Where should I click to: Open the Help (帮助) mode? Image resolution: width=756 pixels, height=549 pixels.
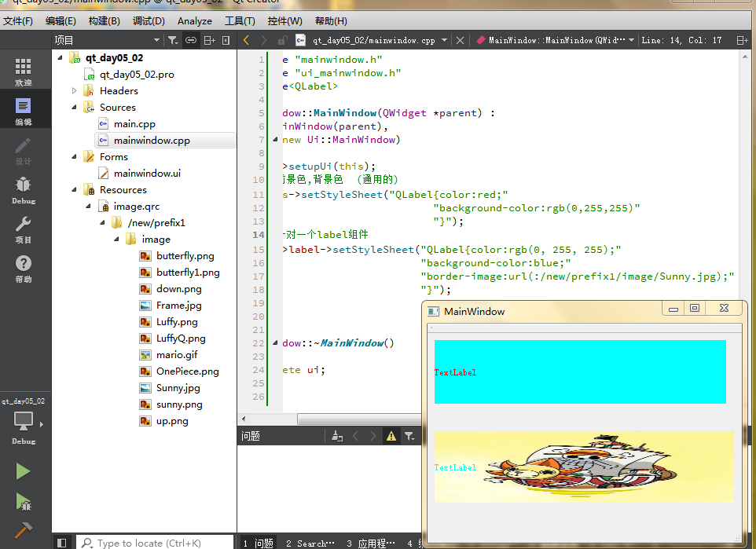pos(23,269)
